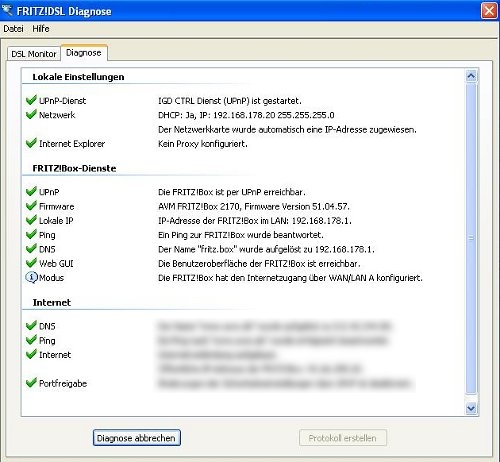
Task: Switch to the DSL Monitor tab
Action: point(34,54)
